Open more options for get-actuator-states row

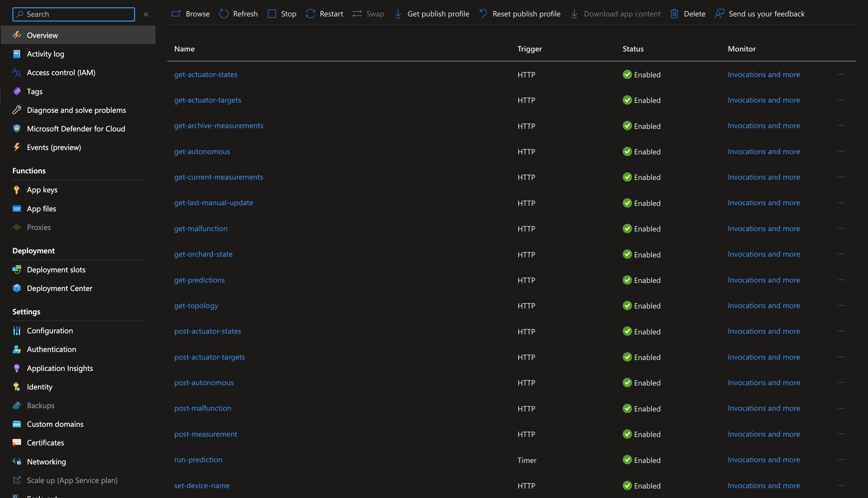point(841,74)
